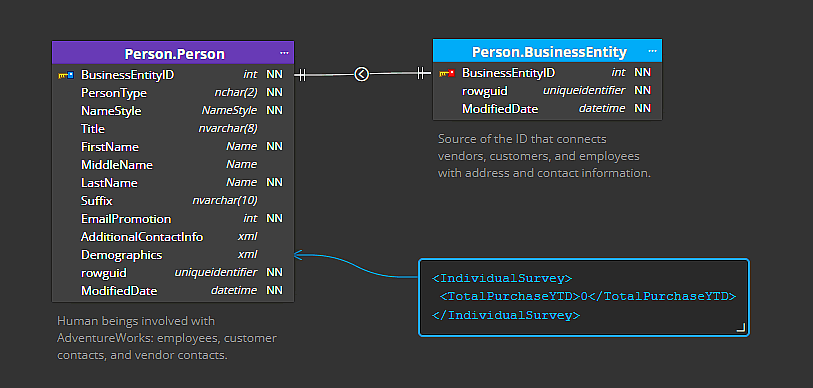Select the FirstName column row
Image resolution: width=813 pixels, height=388 pixels.
(173, 147)
